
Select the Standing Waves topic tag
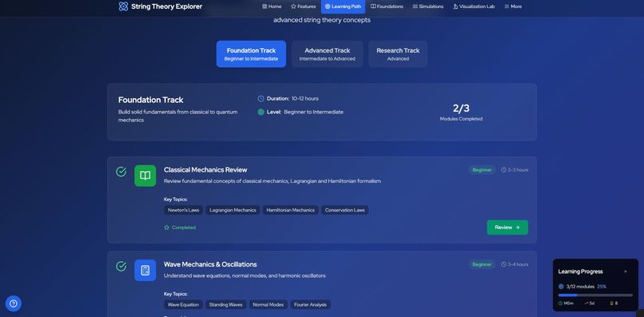226,305
